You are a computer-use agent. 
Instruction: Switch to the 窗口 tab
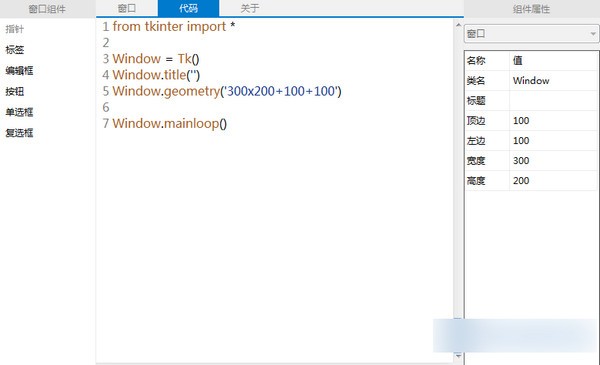(x=127, y=8)
